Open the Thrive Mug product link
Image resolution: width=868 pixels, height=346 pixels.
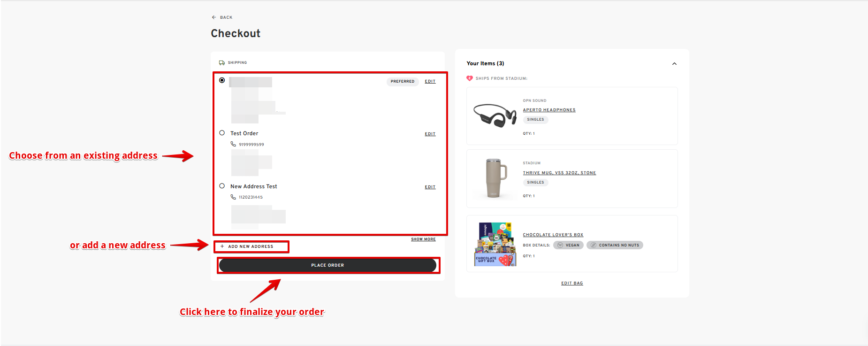(559, 173)
